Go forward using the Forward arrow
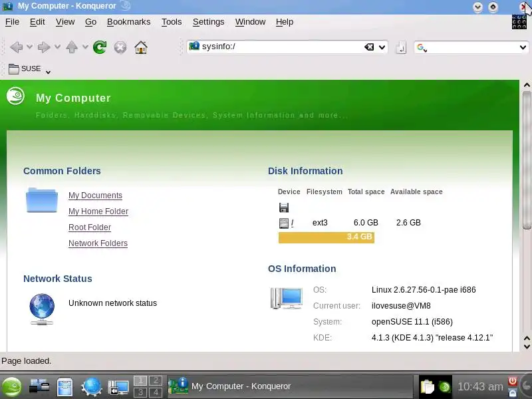 click(x=44, y=47)
